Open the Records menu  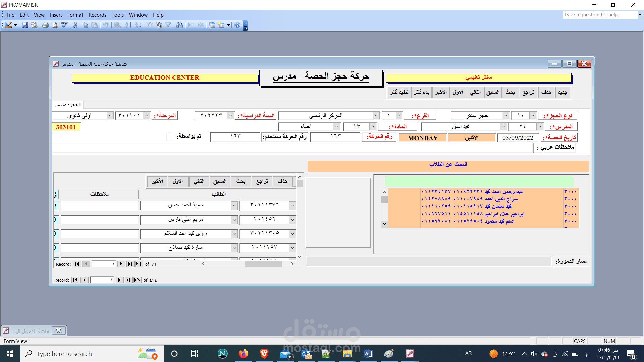tap(97, 15)
